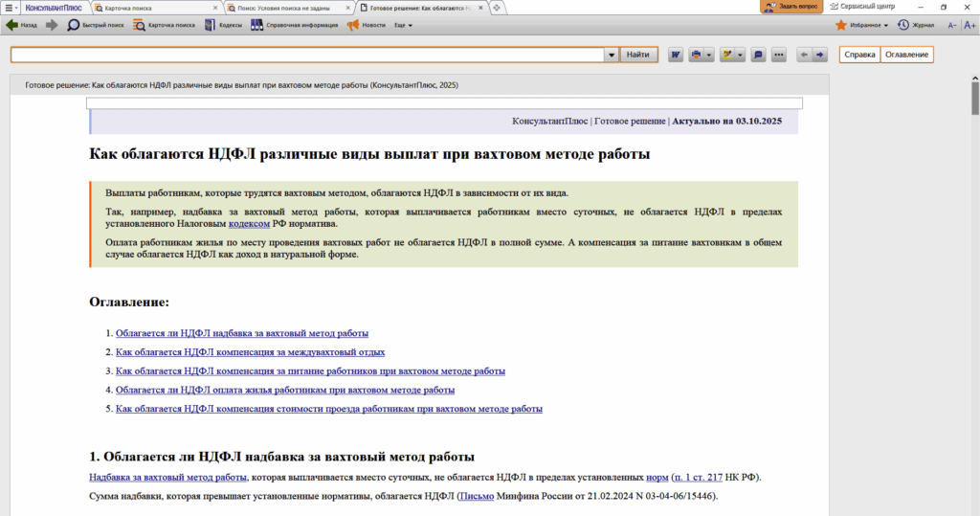980x516 pixels.
Task: Open the Избранное dropdown
Action: (x=861, y=25)
